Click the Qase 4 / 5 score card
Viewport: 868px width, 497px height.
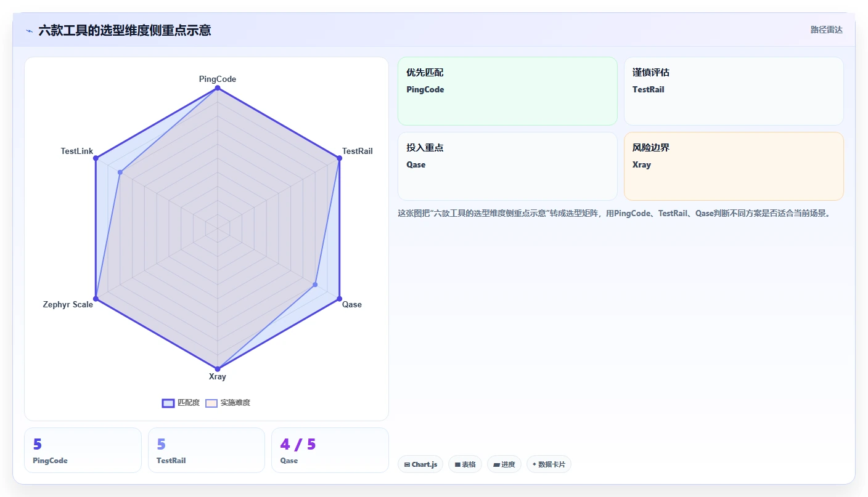(x=330, y=450)
